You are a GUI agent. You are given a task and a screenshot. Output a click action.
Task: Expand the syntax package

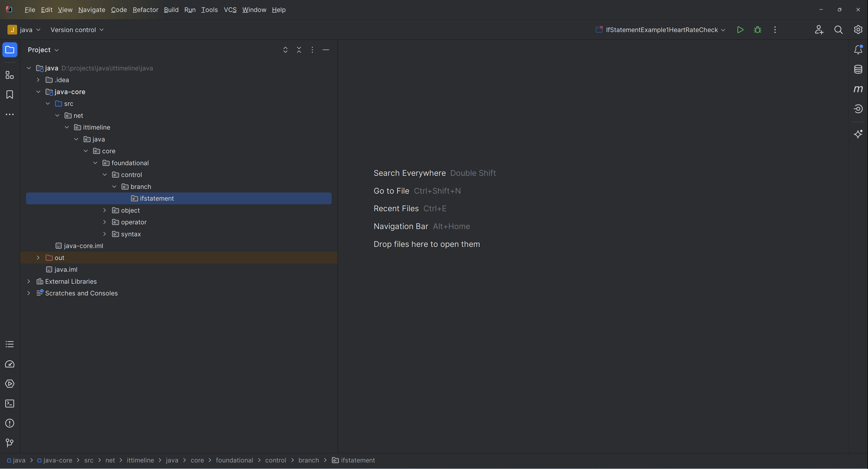tap(104, 234)
